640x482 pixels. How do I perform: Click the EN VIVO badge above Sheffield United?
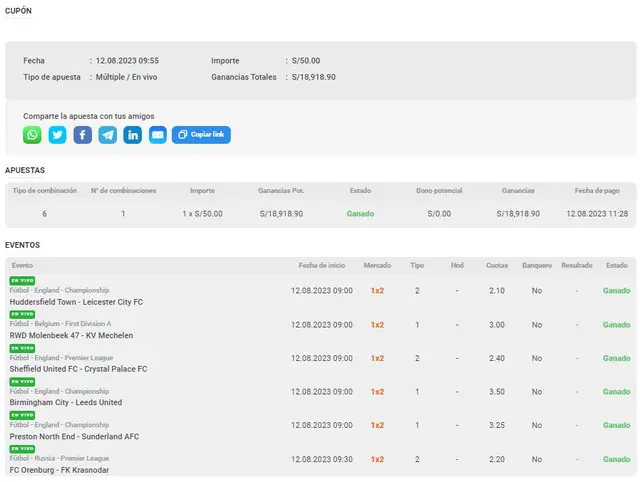[x=22, y=348]
